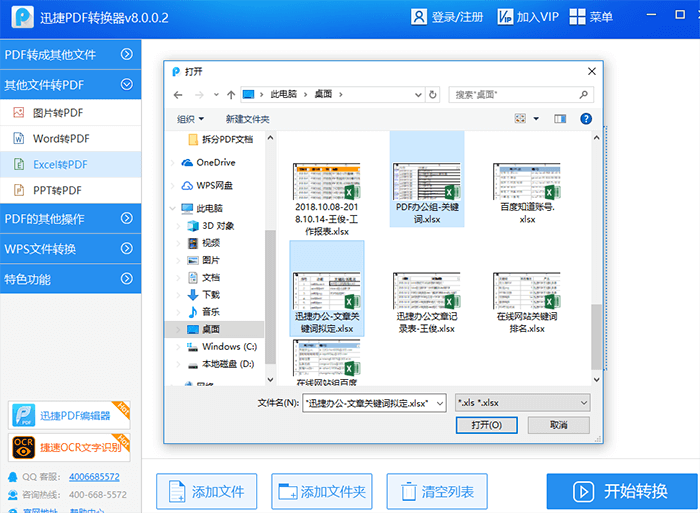Select 音乐 folder in tree
This screenshot has width=700, height=513.
[x=204, y=312]
